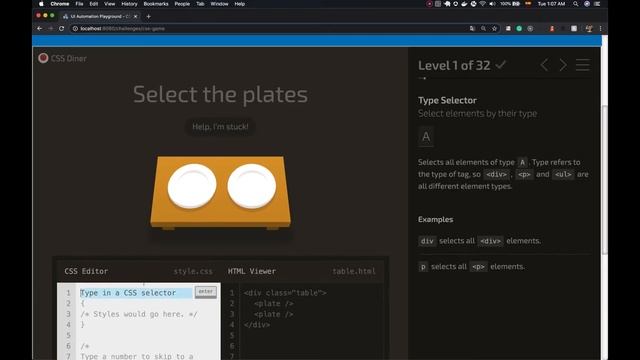Open the File menu
Image resolution: width=640 pixels, height=360 pixels.
click(x=79, y=4)
